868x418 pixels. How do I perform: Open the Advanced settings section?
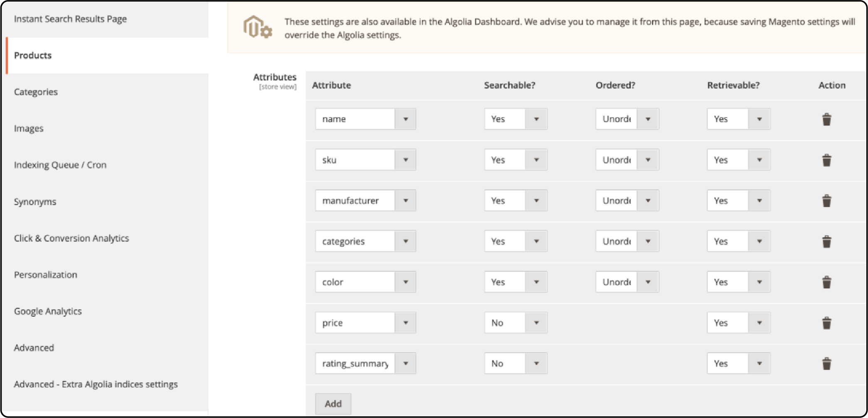click(107, 348)
